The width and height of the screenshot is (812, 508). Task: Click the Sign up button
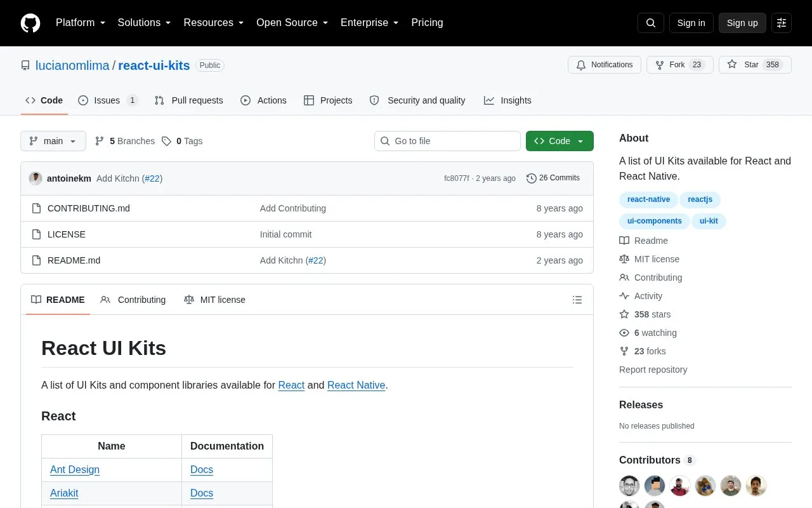(x=742, y=23)
